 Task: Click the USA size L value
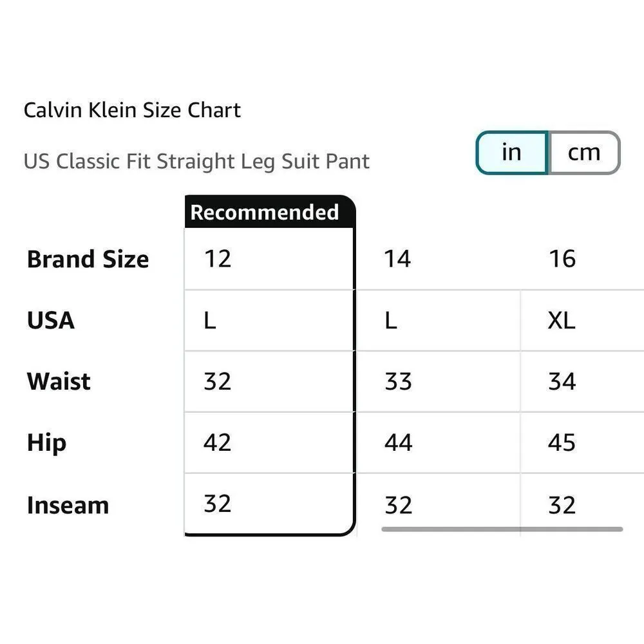point(210,320)
